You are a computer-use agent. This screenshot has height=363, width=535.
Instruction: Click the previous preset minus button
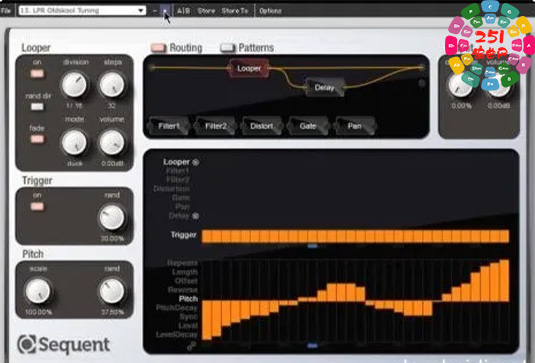pos(155,11)
